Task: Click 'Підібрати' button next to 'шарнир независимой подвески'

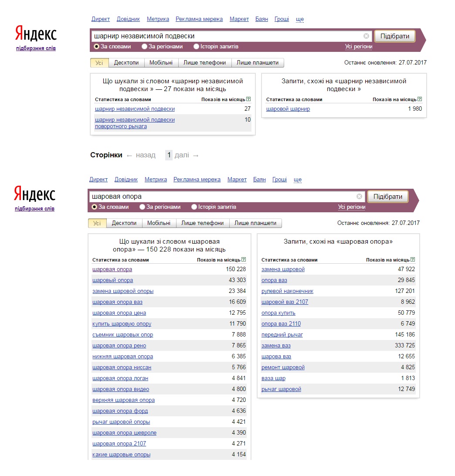Action: point(395,36)
